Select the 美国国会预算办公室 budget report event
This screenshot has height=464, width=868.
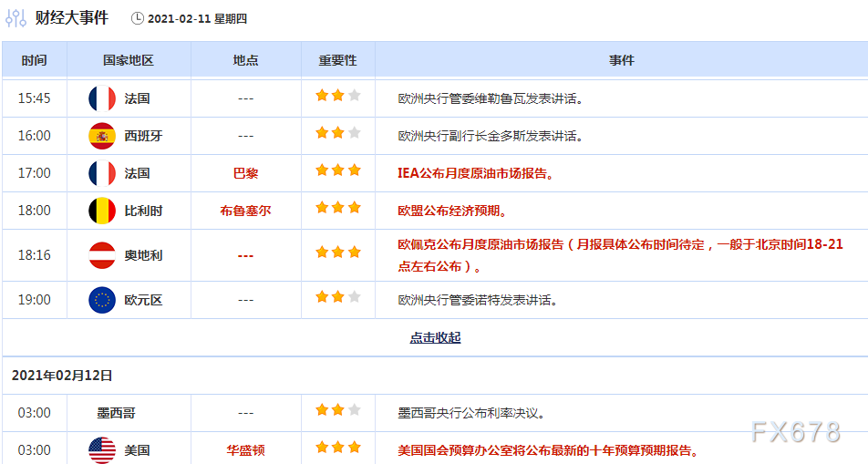point(548,450)
